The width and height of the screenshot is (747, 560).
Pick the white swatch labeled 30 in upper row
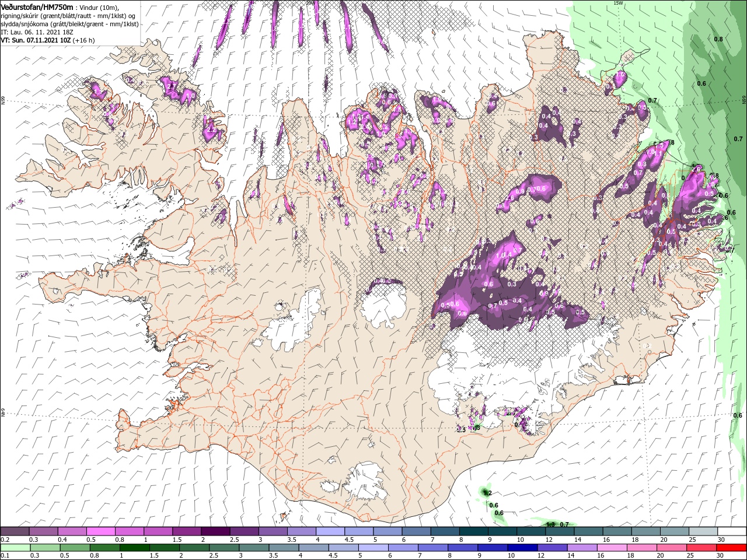pos(732,531)
